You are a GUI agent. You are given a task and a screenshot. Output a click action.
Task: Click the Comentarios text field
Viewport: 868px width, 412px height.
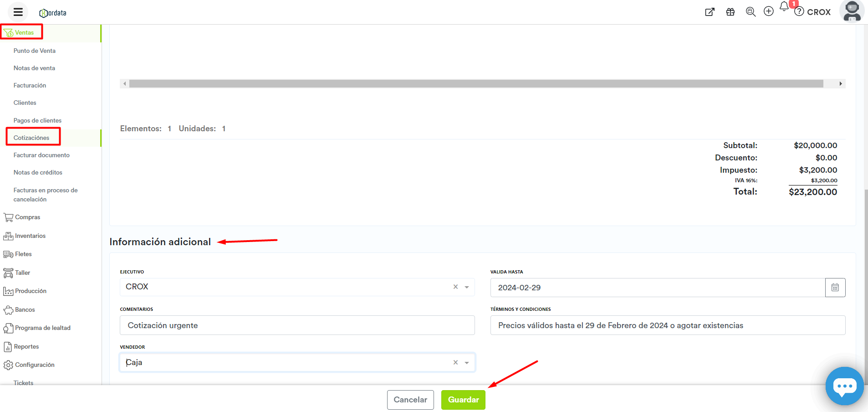coord(297,325)
